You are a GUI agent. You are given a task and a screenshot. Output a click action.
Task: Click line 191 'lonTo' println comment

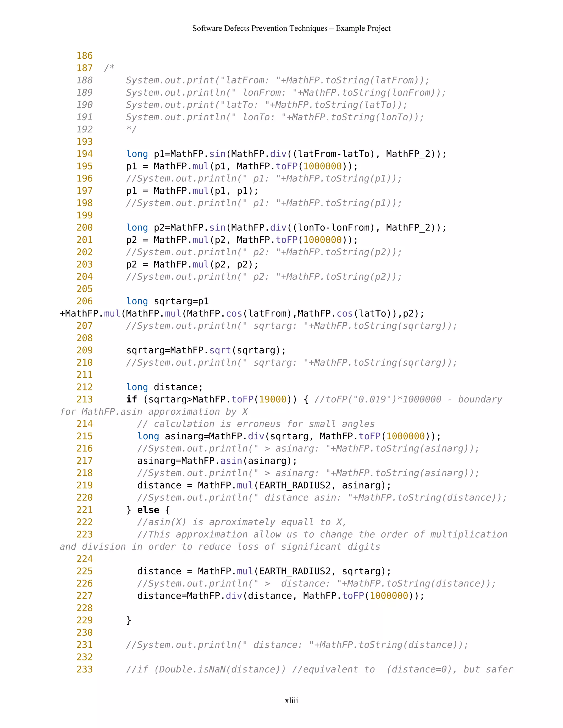pos(275,117)
